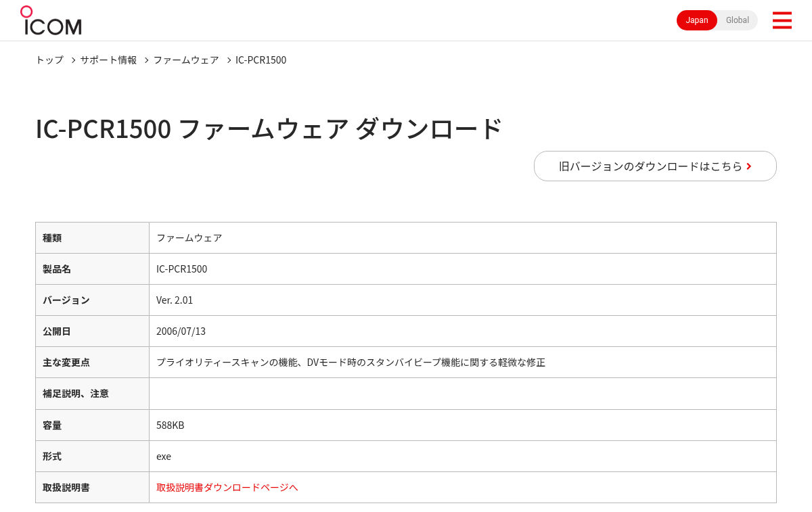
Task: Select the 形式 row label
Action: pyautogui.click(x=52, y=457)
